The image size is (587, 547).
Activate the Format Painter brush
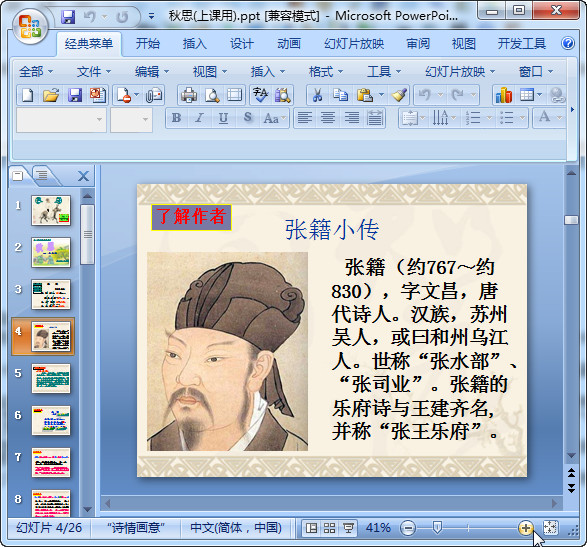399,95
